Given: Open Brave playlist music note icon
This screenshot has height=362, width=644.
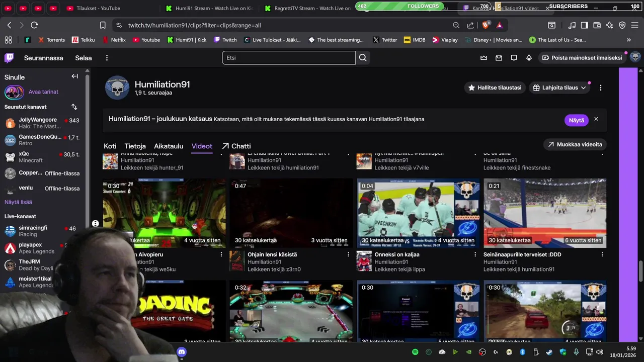Looking at the screenshot, I should (x=572, y=25).
